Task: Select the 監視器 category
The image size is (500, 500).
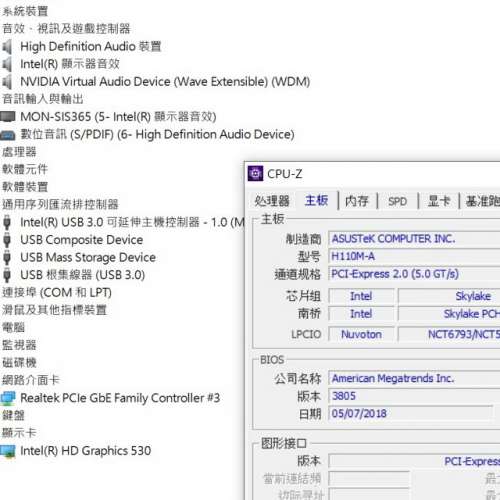Action: [x=19, y=345]
